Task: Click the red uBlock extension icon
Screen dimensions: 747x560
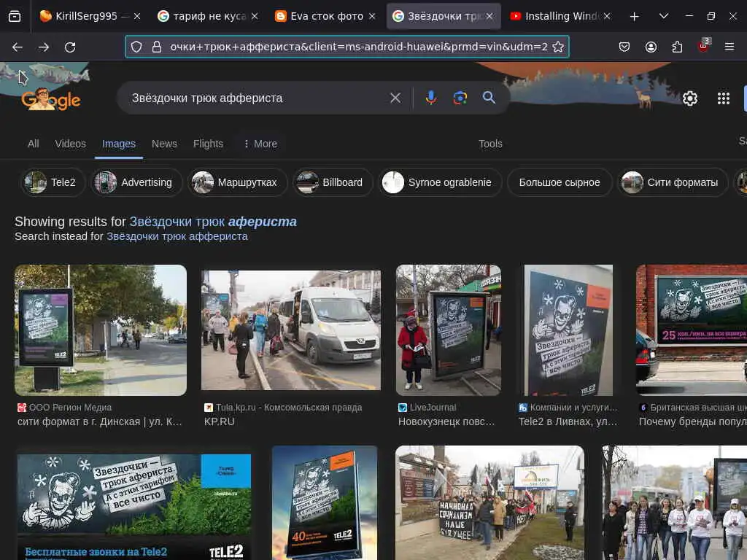Action: click(x=703, y=46)
